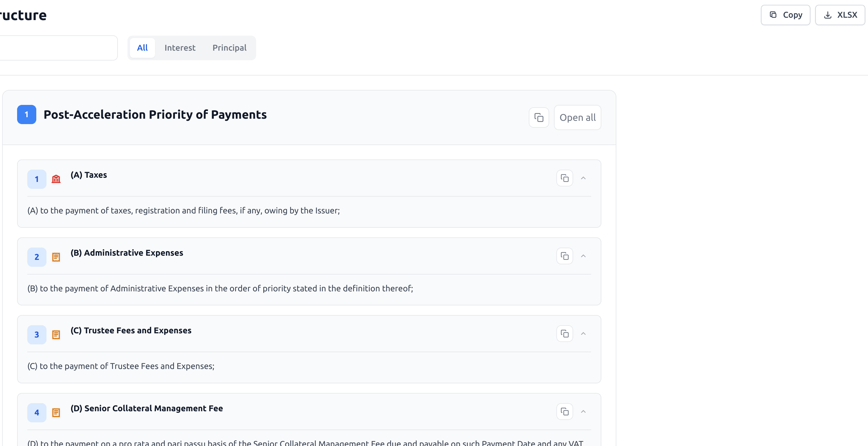This screenshot has height=446, width=868.
Task: Collapse the (D) Senior Collateral Management Fee card
Action: [583, 411]
